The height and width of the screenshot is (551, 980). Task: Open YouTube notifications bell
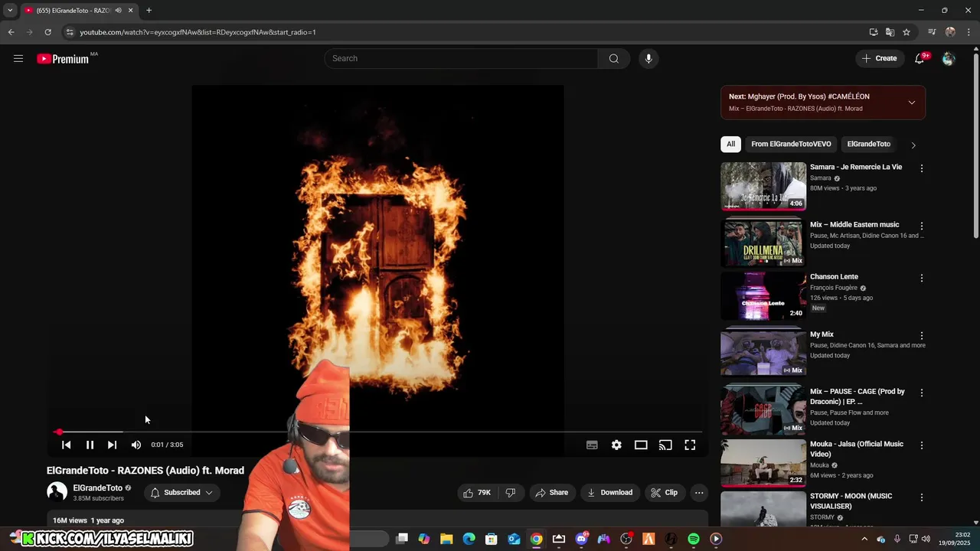[x=920, y=58]
